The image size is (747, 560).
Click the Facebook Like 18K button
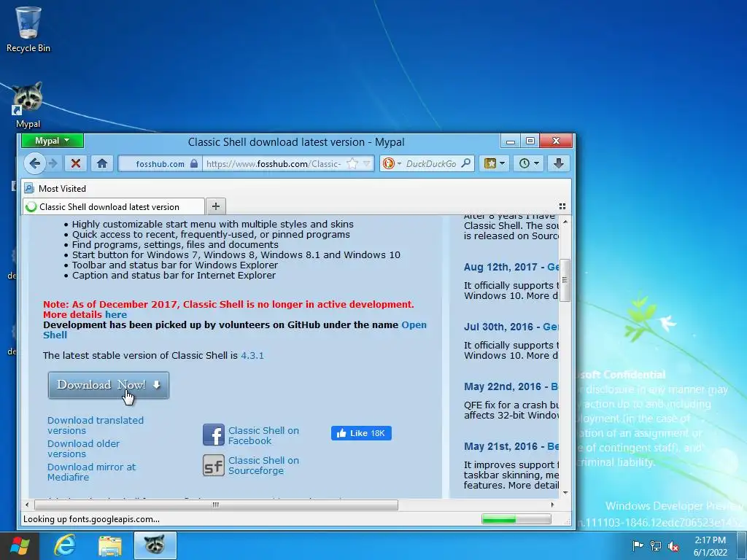coord(361,433)
